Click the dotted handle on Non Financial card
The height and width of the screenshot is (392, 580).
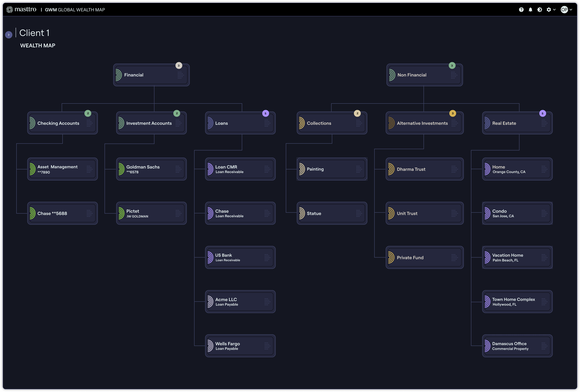point(454,75)
